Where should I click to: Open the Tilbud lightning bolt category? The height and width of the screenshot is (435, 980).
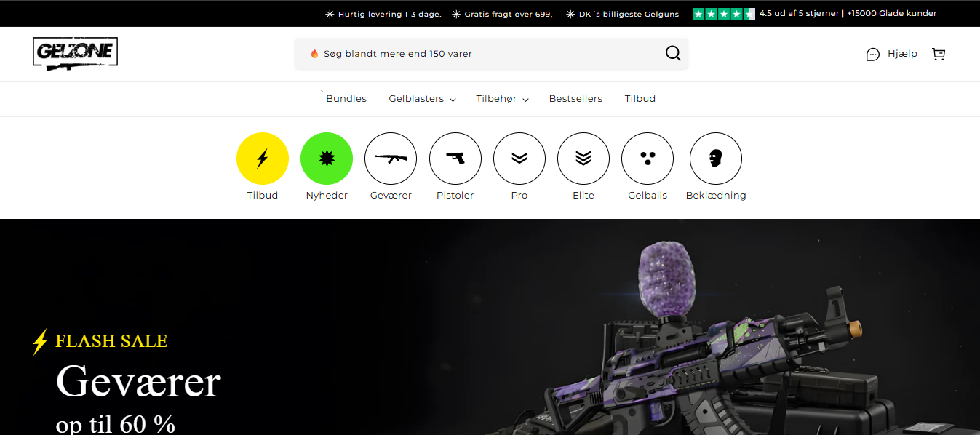click(x=262, y=159)
